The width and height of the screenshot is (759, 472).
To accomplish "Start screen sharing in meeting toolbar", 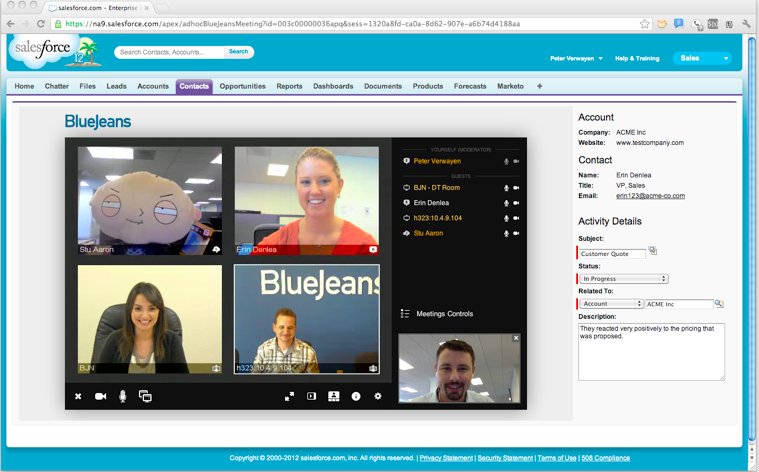I will 145,396.
